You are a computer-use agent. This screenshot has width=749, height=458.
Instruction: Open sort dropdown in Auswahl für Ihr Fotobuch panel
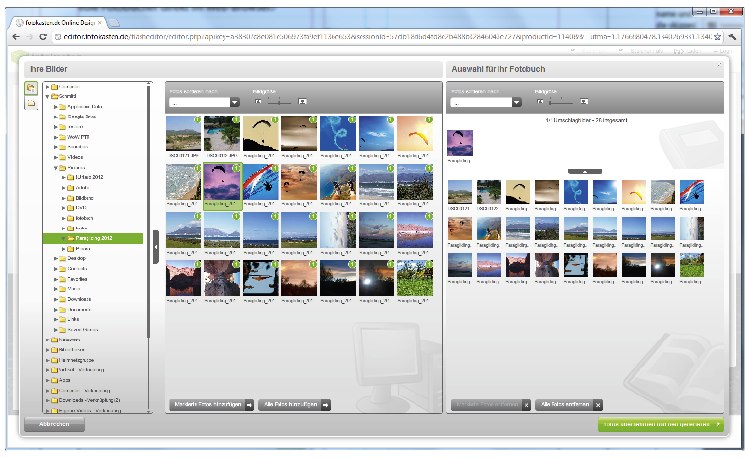tap(516, 102)
